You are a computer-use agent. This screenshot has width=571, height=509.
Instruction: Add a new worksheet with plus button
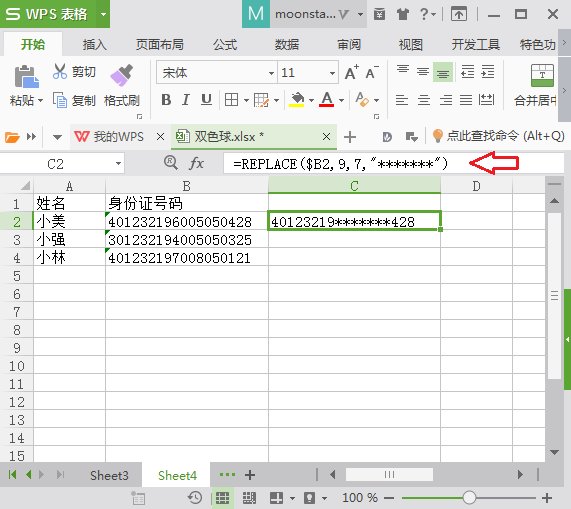point(250,475)
